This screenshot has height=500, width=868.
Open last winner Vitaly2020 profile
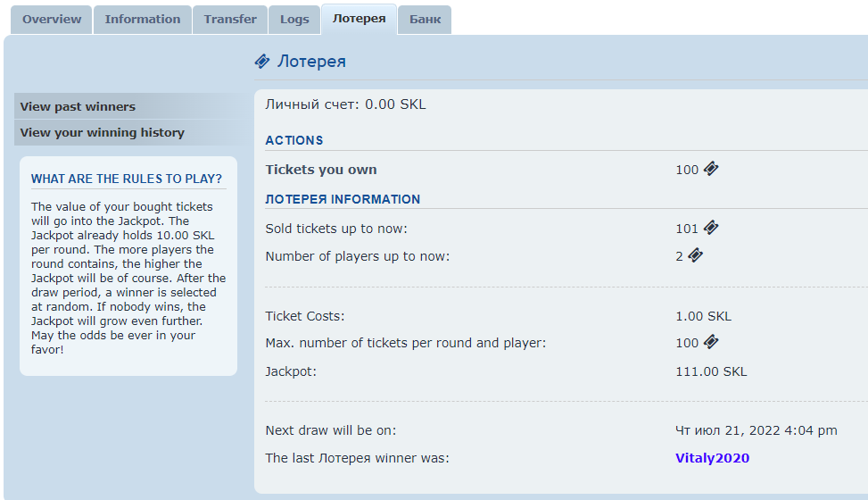712,458
